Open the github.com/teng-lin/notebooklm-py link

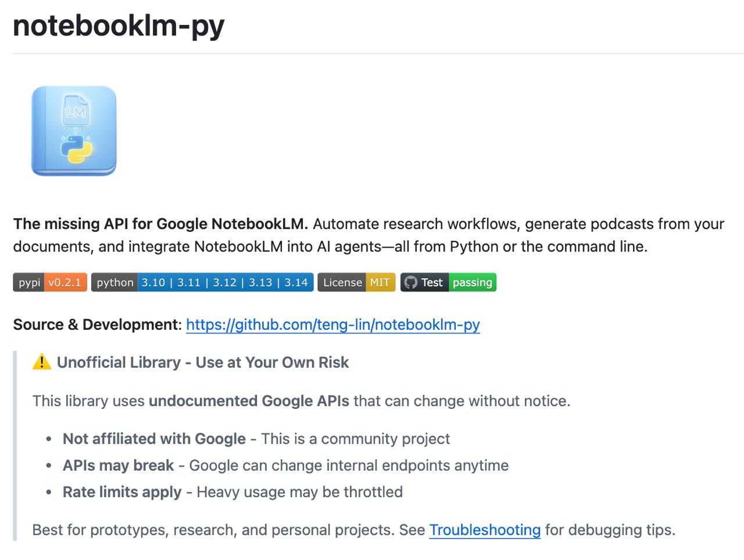[332, 325]
